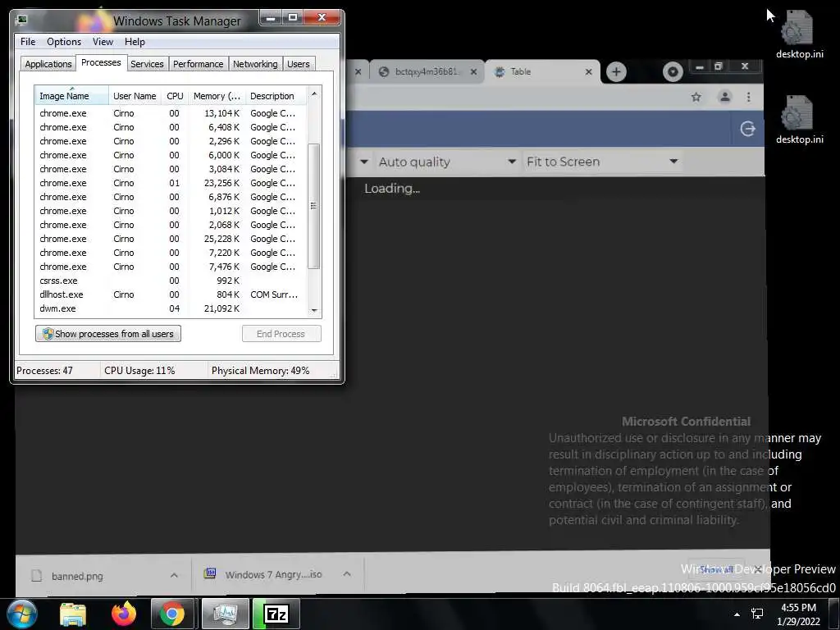Screen dimensions: 840x630
Task: Open Chrome tab search circle button
Action: pyautogui.click(x=673, y=71)
